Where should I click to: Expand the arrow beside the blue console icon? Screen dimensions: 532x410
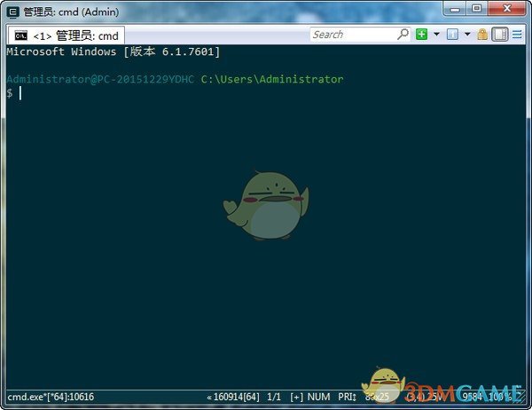(467, 34)
